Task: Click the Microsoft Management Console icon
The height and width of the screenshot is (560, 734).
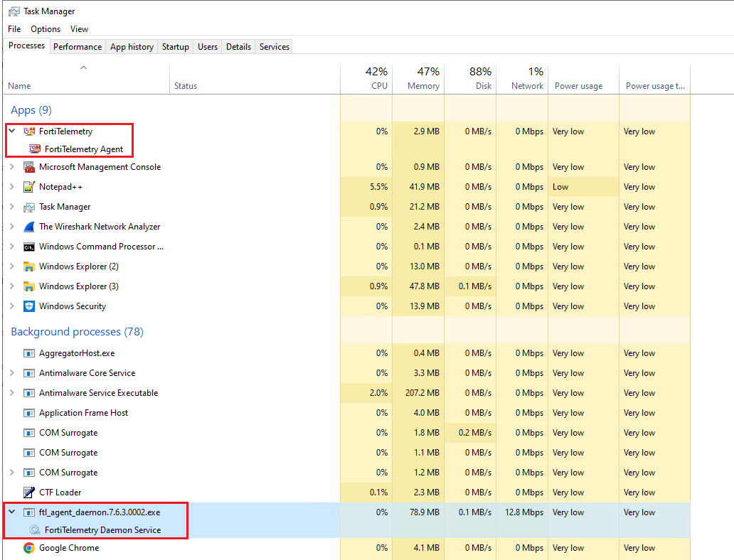Action: [29, 167]
